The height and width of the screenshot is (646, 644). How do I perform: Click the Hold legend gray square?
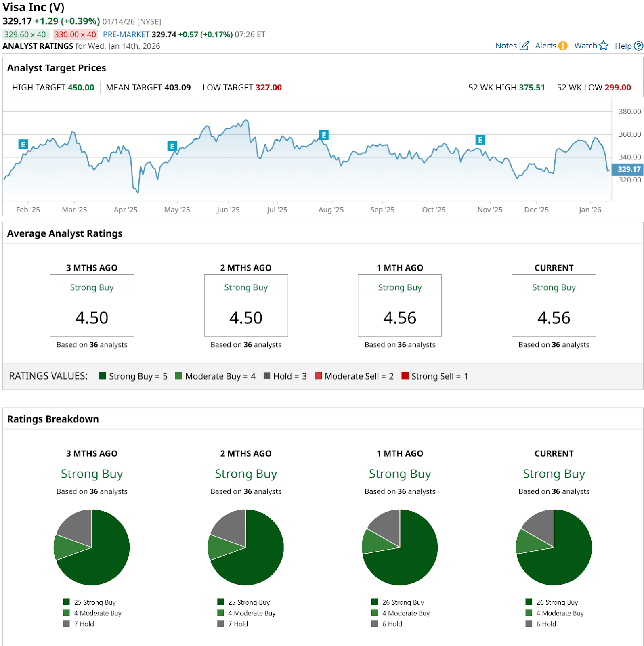click(x=267, y=376)
